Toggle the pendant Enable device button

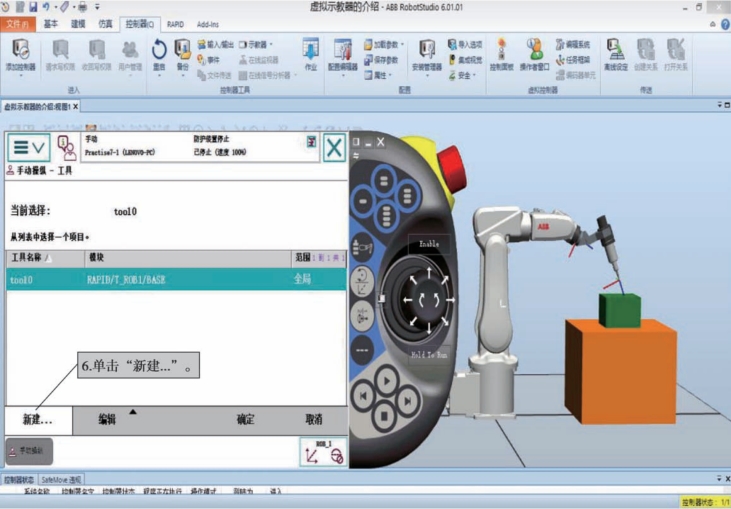[x=429, y=244]
